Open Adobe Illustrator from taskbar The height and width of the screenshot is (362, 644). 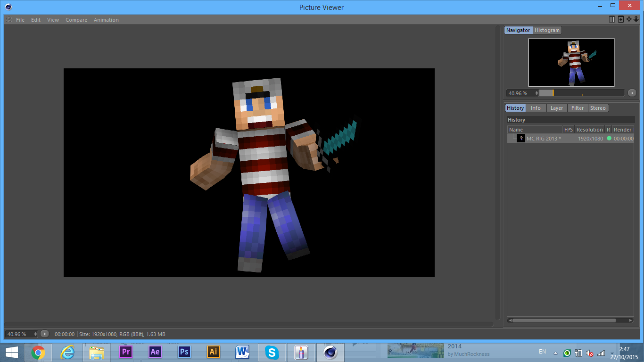coord(214,352)
